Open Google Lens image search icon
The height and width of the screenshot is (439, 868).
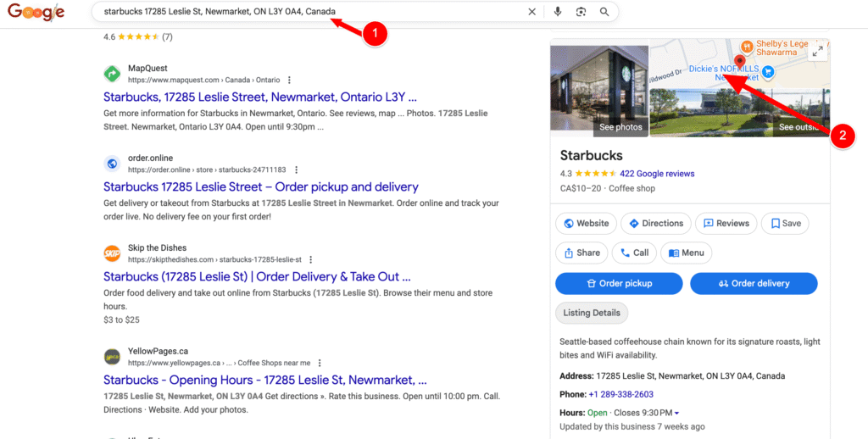tap(581, 12)
